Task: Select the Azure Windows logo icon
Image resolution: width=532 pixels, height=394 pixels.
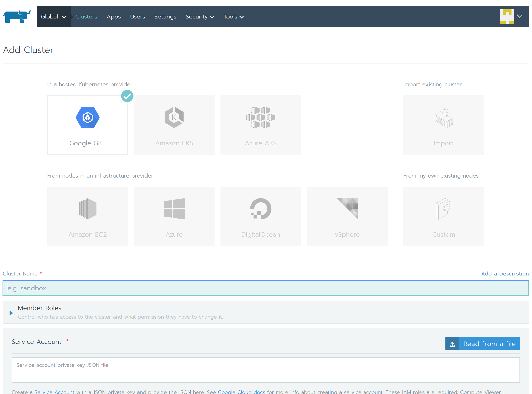Action: [x=174, y=209]
